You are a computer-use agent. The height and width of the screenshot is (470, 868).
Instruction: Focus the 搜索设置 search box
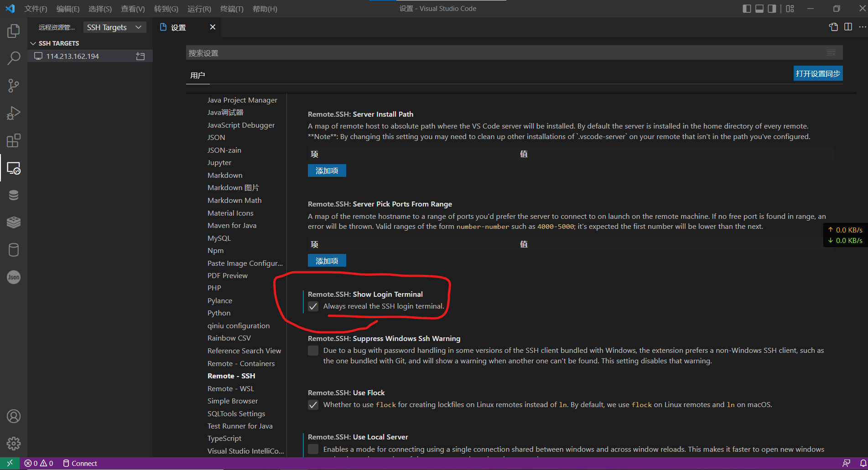tap(514, 53)
